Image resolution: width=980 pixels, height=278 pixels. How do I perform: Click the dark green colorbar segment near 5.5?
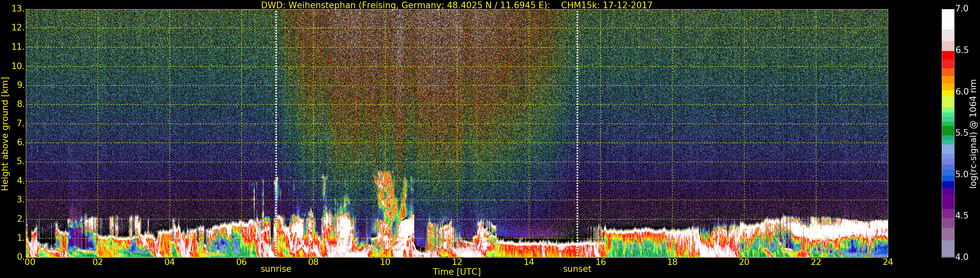point(948,130)
